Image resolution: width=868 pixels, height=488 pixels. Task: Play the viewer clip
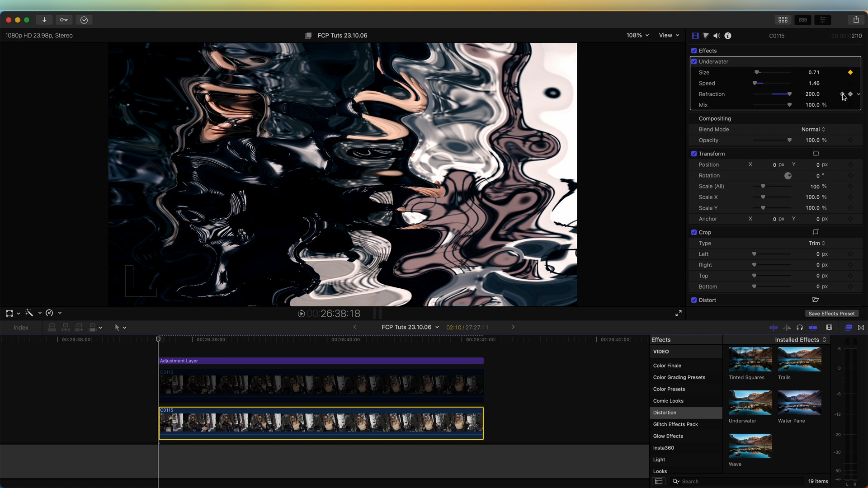click(302, 314)
